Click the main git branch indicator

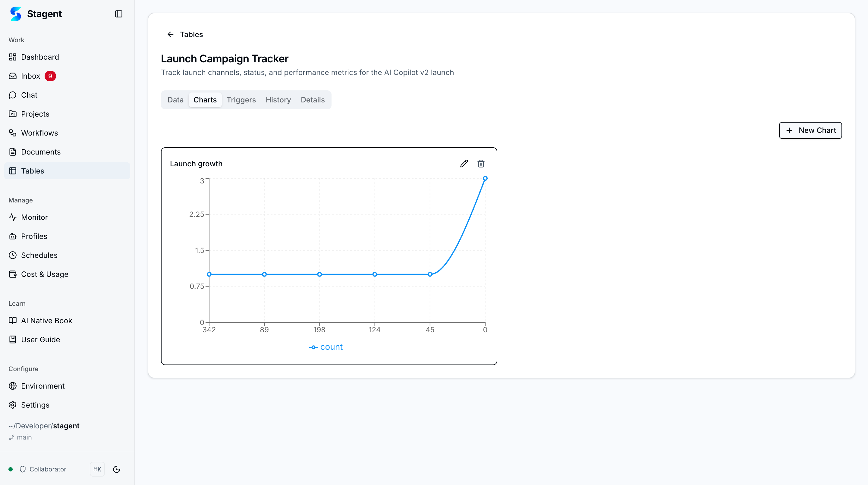[x=20, y=437]
